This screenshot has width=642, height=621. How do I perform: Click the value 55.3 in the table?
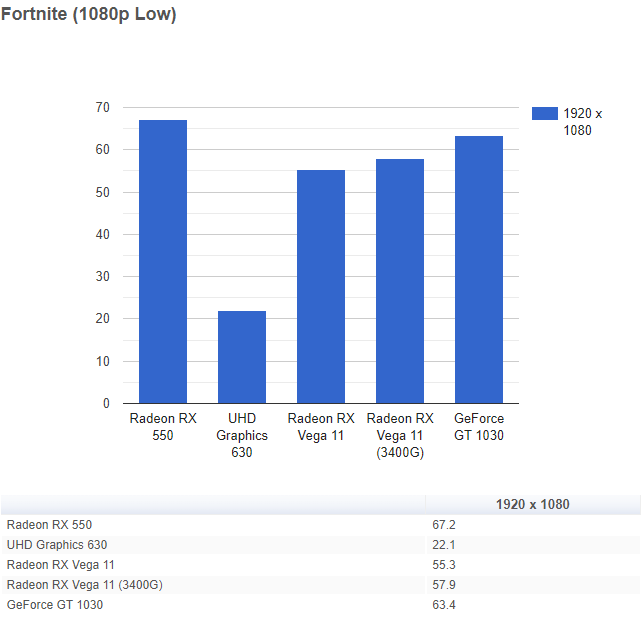click(x=444, y=565)
